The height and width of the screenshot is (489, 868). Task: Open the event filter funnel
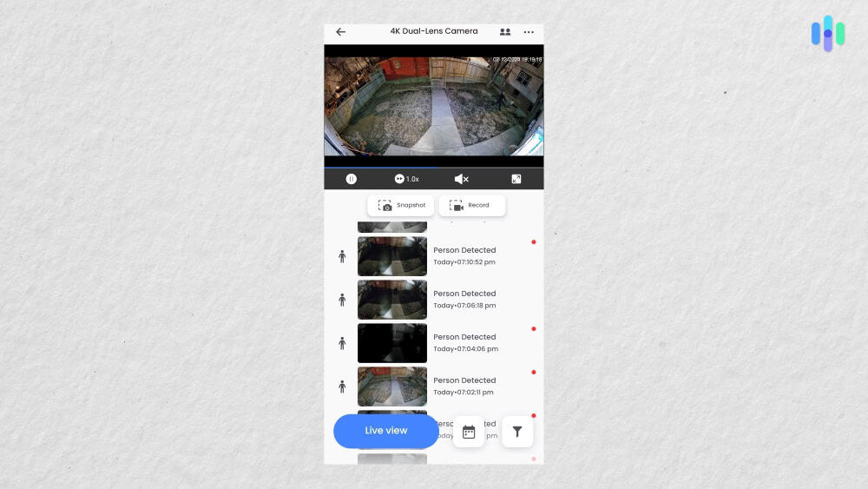coord(517,432)
